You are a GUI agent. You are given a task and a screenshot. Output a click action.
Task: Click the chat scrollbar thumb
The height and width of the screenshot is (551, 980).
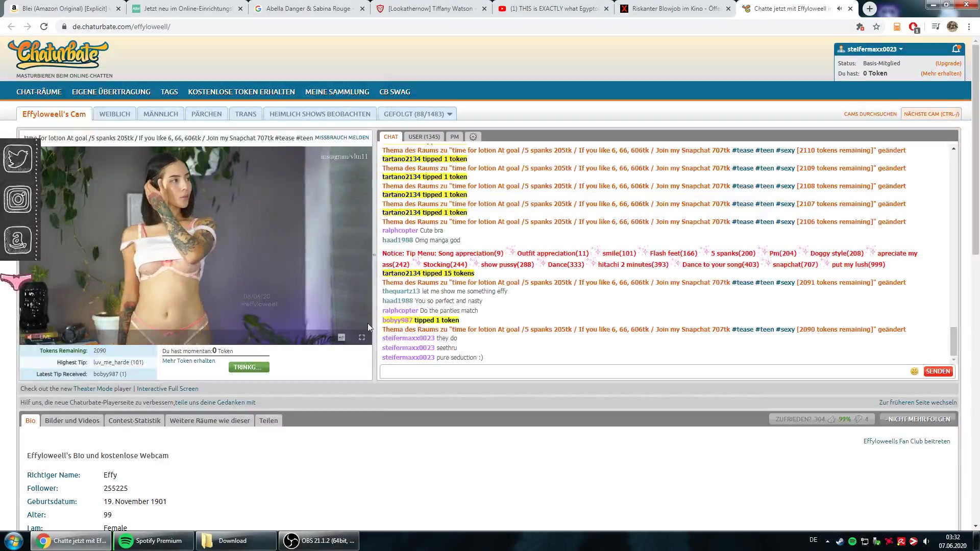coord(953,341)
